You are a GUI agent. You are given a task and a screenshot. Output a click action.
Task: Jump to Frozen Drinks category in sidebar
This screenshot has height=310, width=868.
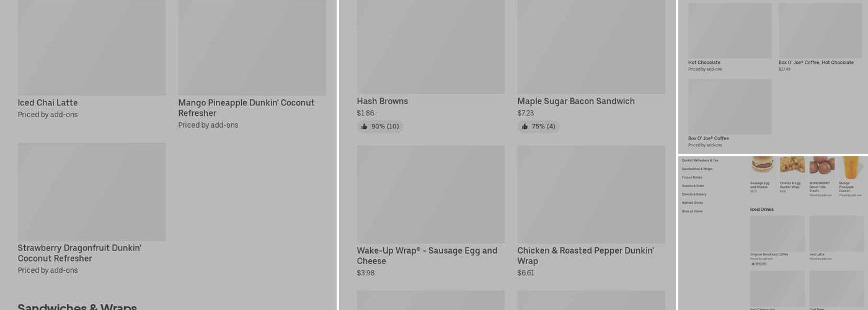(x=692, y=177)
